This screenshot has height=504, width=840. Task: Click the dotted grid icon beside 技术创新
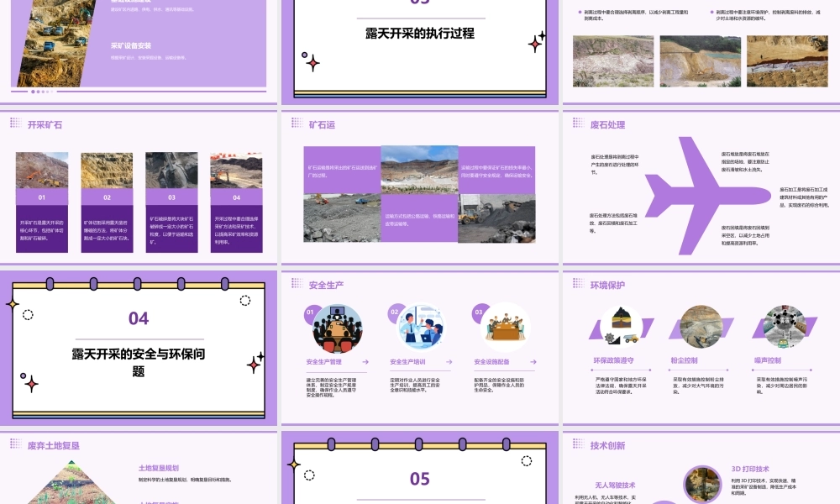578,444
